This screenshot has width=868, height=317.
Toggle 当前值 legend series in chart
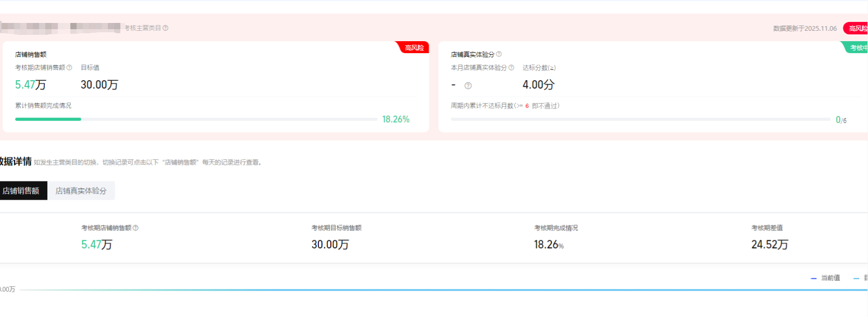click(826, 278)
